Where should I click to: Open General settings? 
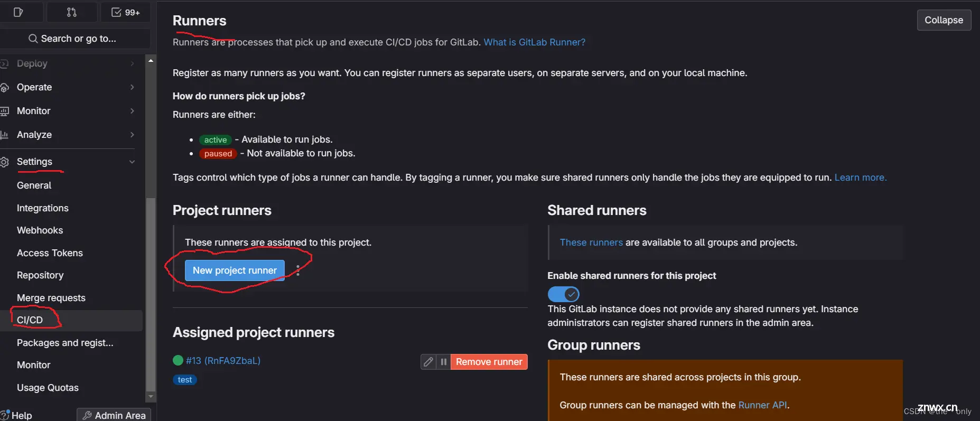[x=34, y=185]
